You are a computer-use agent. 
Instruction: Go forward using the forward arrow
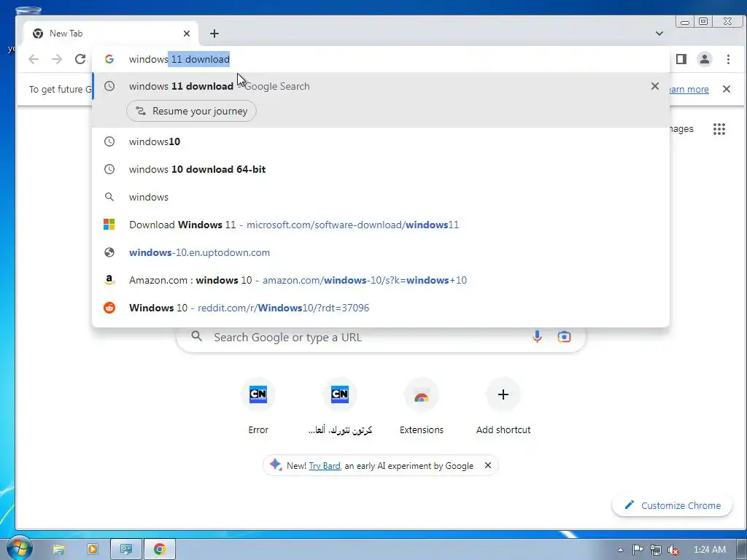pos(57,59)
